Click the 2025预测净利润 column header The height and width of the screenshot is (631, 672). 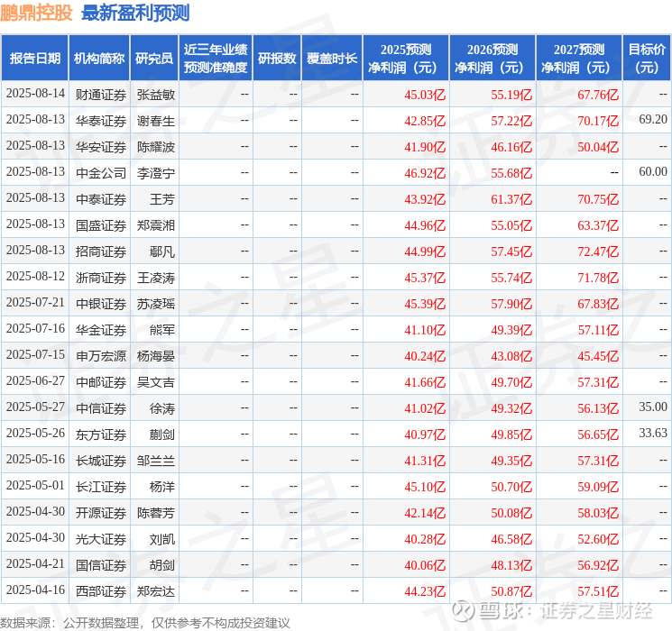(x=406, y=59)
